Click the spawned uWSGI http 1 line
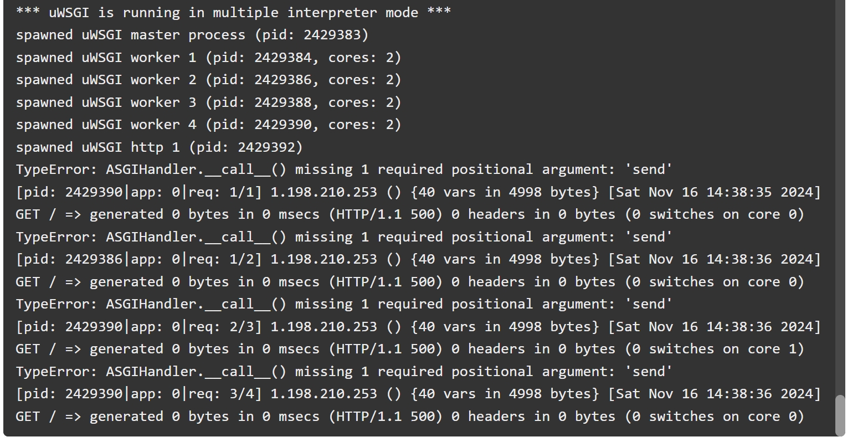Screen dimensions: 868x447 pos(160,147)
